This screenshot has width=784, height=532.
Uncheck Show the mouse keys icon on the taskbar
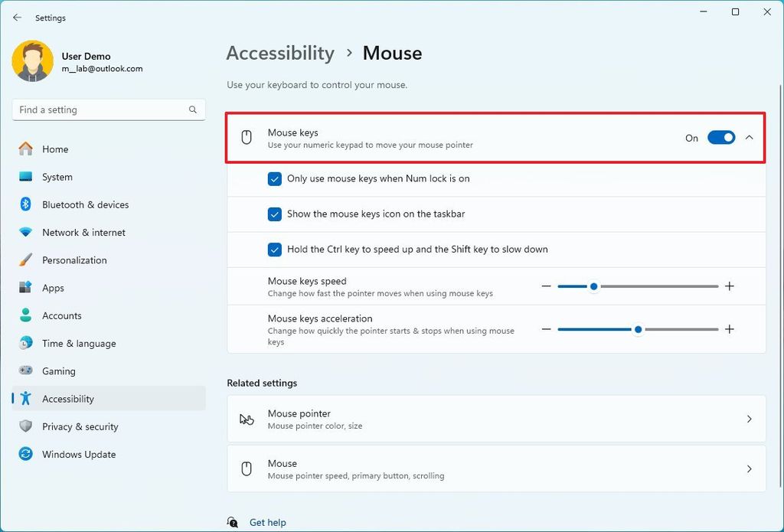(275, 214)
